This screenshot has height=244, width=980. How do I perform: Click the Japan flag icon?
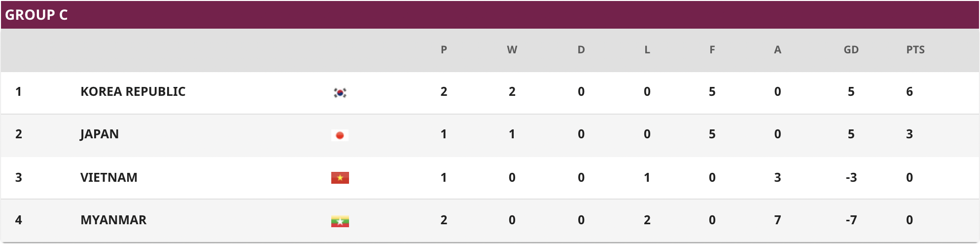[x=340, y=135]
